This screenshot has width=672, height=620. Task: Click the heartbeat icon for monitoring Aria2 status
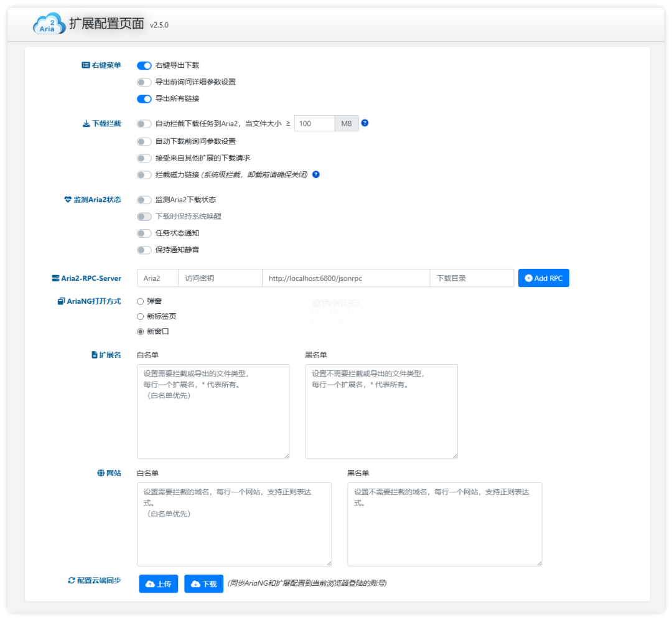click(68, 199)
